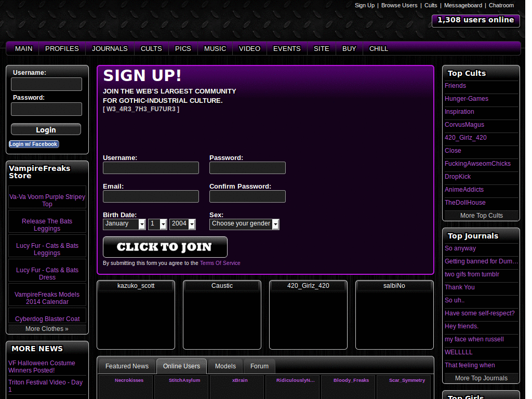Image resolution: width=532 pixels, height=399 pixels.
Task: Open the kazuko_scott profile card
Action: [136, 315]
